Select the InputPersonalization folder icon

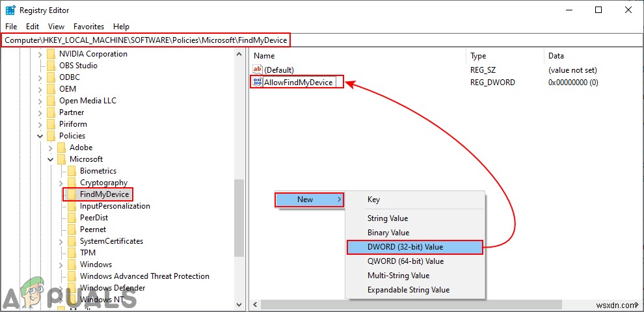[x=72, y=206]
